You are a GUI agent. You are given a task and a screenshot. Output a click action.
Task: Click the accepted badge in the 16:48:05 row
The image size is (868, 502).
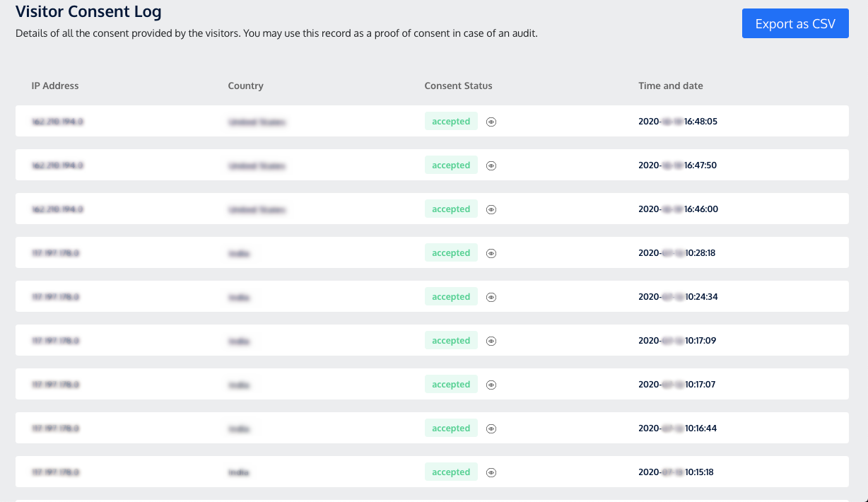[x=451, y=121]
